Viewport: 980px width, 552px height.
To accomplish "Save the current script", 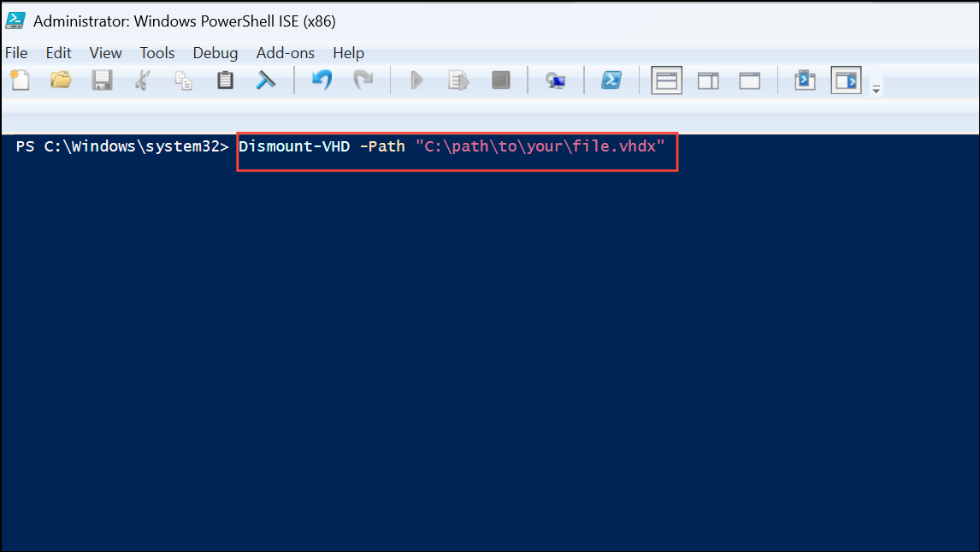I will point(102,80).
